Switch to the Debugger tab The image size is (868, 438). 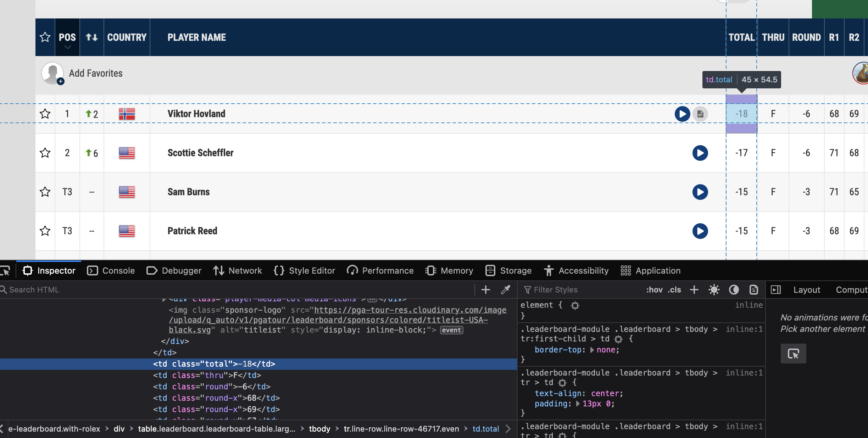pos(174,271)
